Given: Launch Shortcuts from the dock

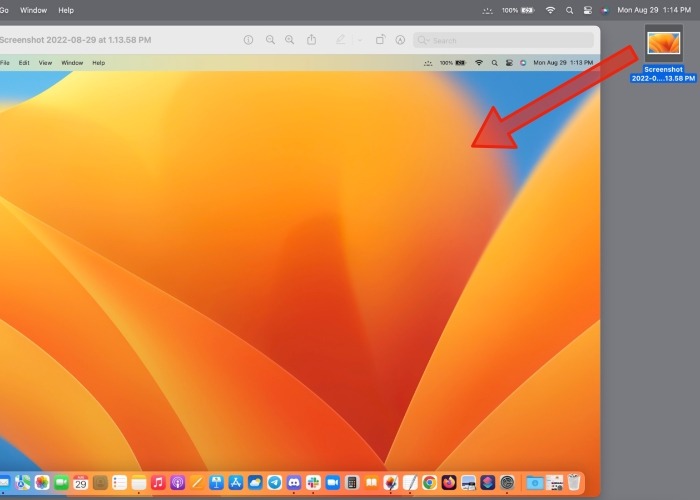Looking at the screenshot, I should (488, 483).
